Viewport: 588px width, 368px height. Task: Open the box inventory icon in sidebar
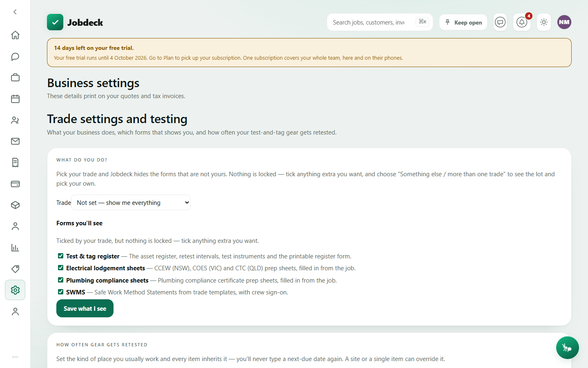(15, 205)
